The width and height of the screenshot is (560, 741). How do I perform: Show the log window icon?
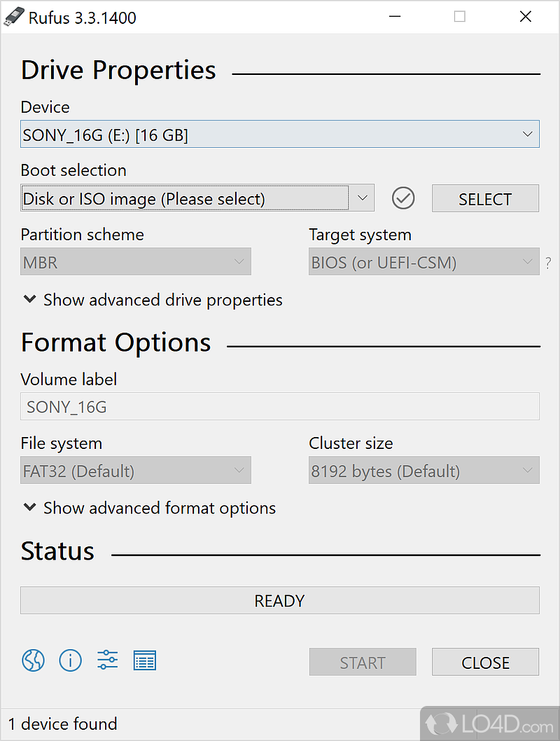pyautogui.click(x=145, y=660)
